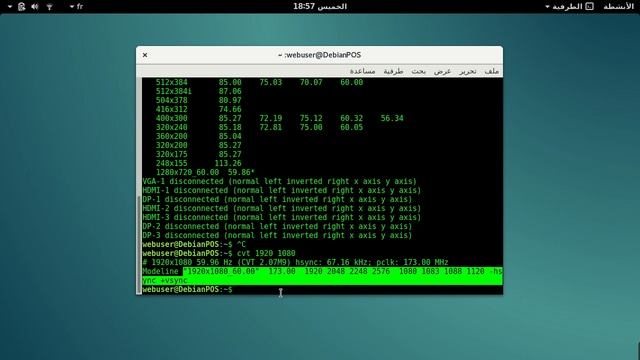Click the ^C prompt line
This screenshot has width=640, height=360.
pos(194,244)
